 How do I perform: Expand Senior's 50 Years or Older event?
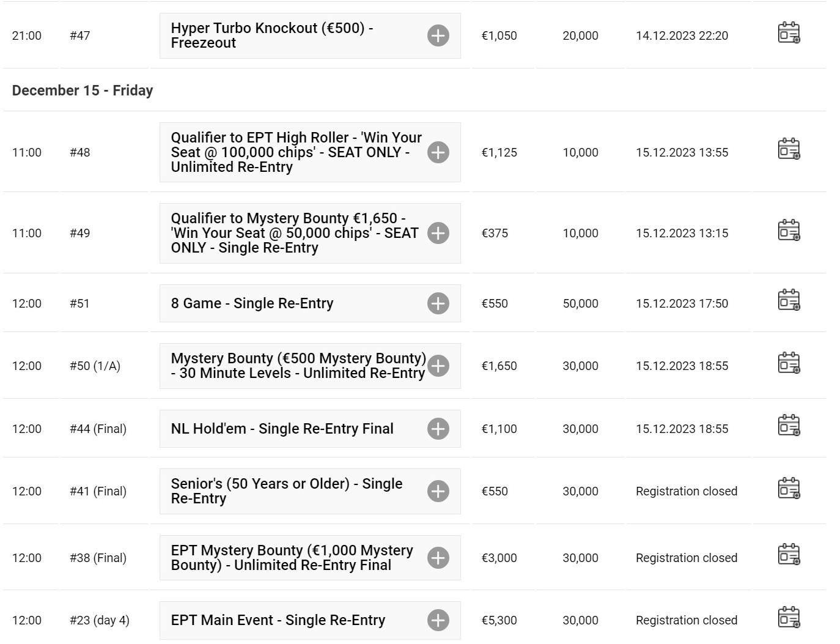coord(438,491)
